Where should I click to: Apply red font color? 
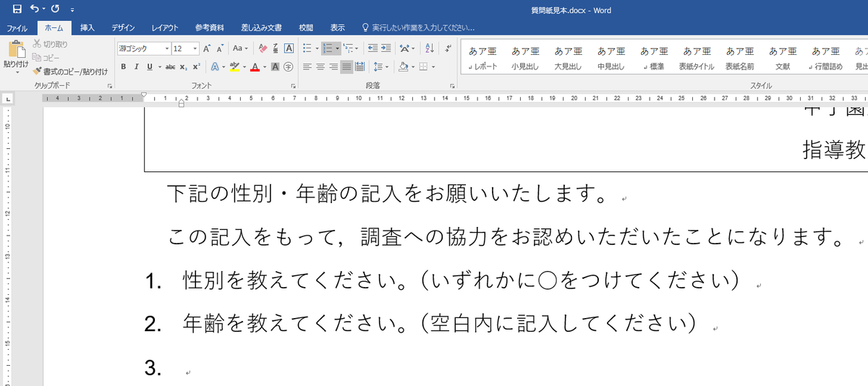pyautogui.click(x=255, y=67)
